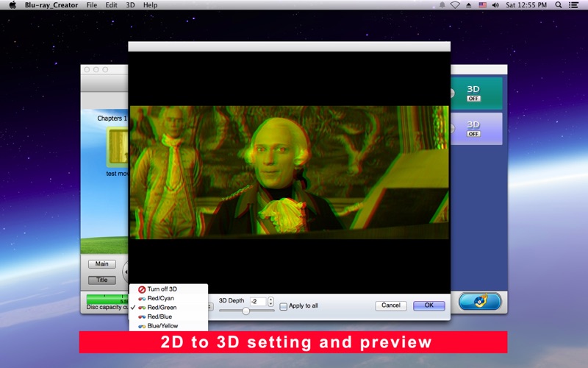Open the 3D menu in menu bar

click(130, 5)
